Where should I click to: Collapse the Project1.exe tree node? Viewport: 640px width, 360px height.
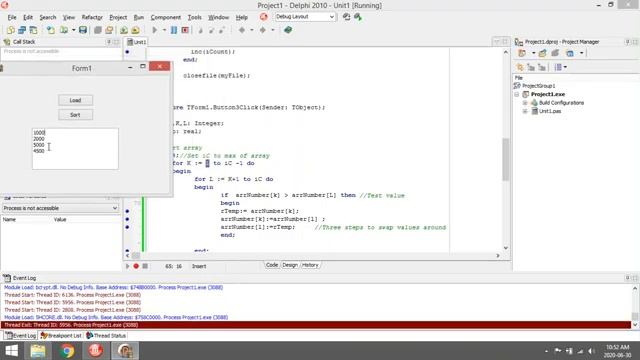pyautogui.click(x=517, y=94)
